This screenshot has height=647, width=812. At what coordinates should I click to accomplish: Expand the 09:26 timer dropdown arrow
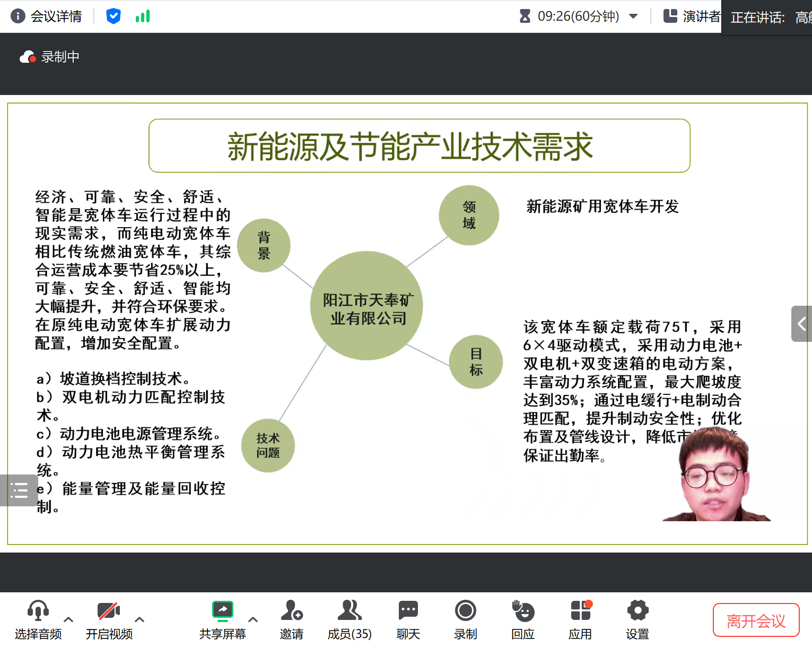tap(633, 16)
